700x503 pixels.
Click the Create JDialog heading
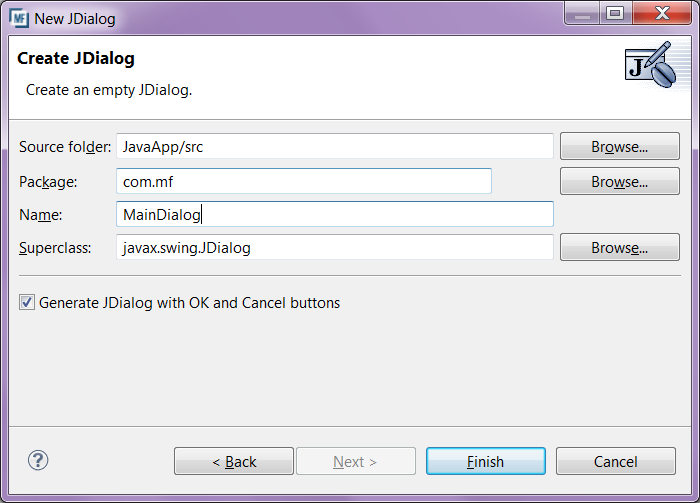point(76,59)
